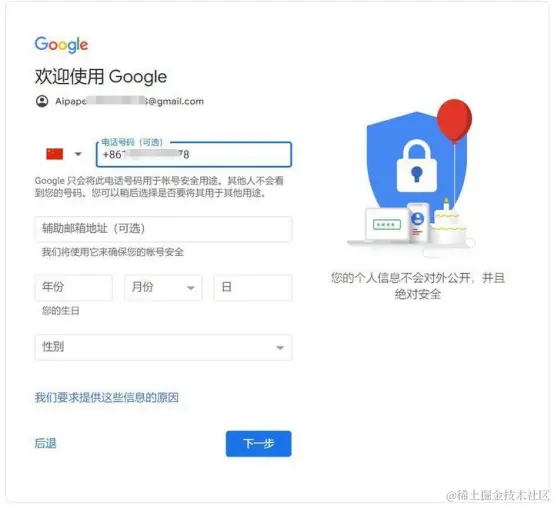The width and height of the screenshot is (554, 506).
Task: Expand the 月份 month dropdown
Action: coord(163,288)
